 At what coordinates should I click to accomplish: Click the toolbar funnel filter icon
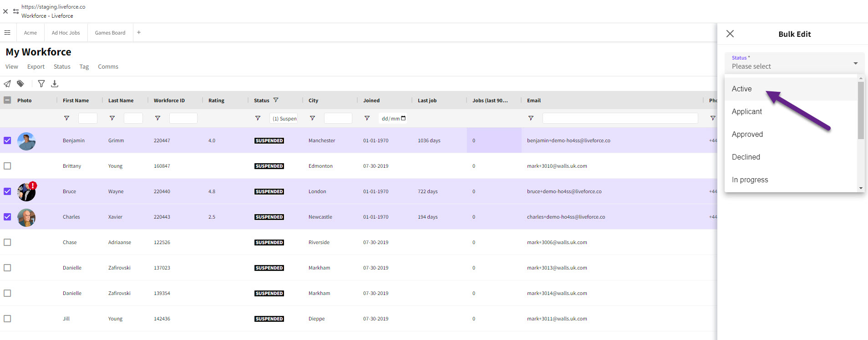click(41, 84)
